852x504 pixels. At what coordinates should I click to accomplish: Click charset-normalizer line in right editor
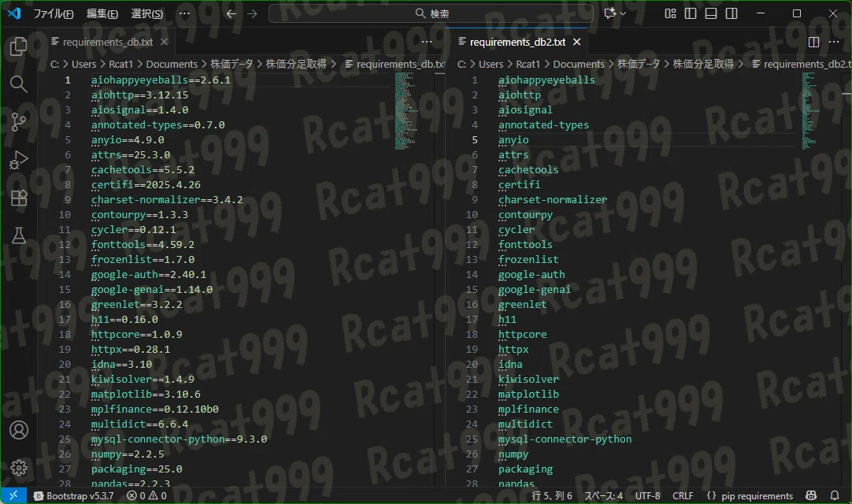tap(553, 199)
